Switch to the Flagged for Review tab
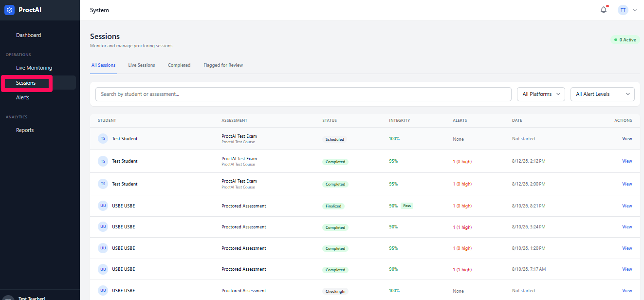The height and width of the screenshot is (300, 644). [223, 65]
